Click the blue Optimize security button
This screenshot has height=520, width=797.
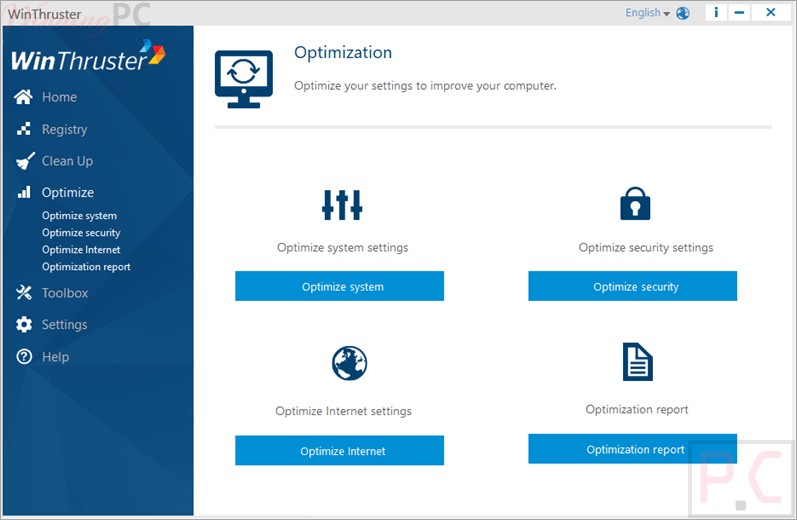632,286
